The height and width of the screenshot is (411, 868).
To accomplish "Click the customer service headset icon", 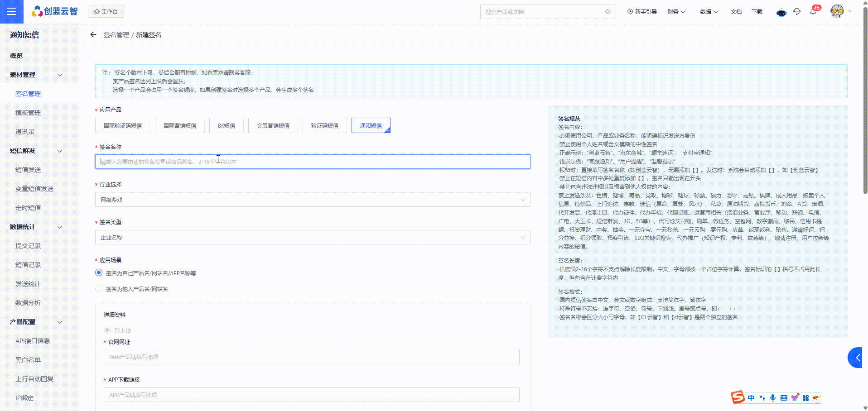I will point(797,12).
